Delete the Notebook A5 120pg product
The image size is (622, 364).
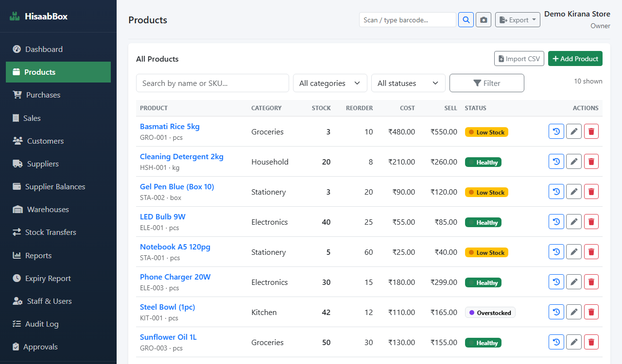pos(591,252)
